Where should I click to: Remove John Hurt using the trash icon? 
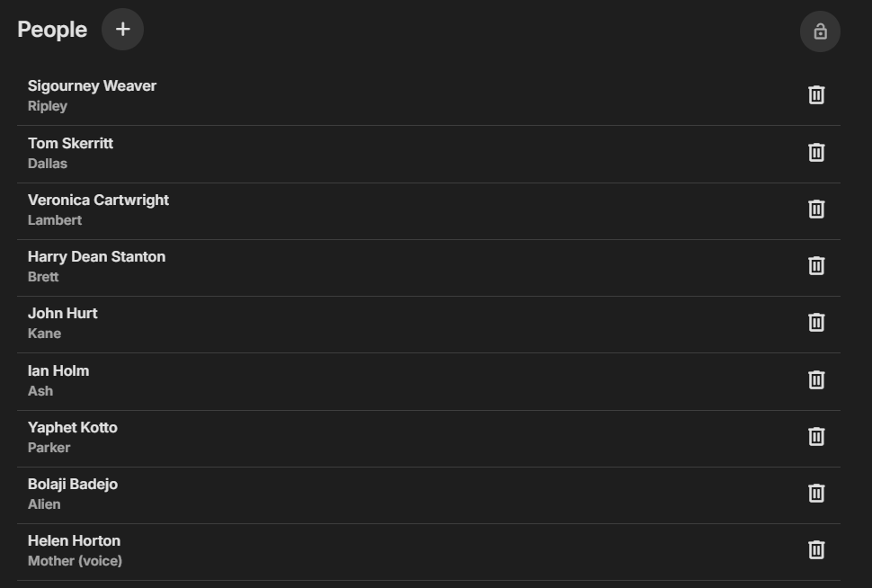click(816, 323)
